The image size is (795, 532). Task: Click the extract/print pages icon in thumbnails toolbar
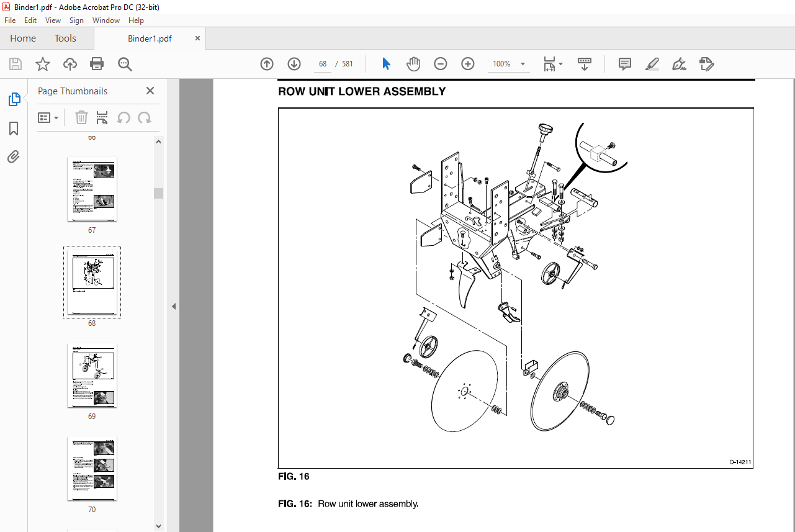(x=102, y=117)
